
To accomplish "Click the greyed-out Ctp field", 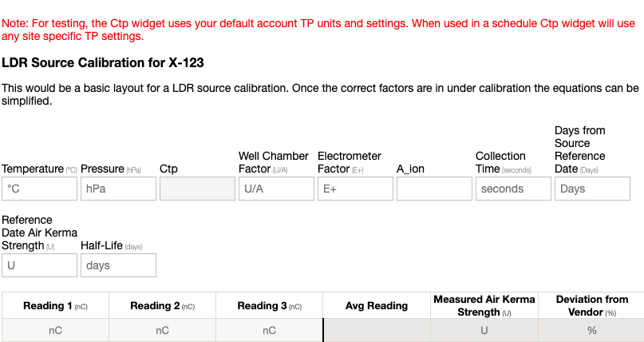I will point(197,189).
